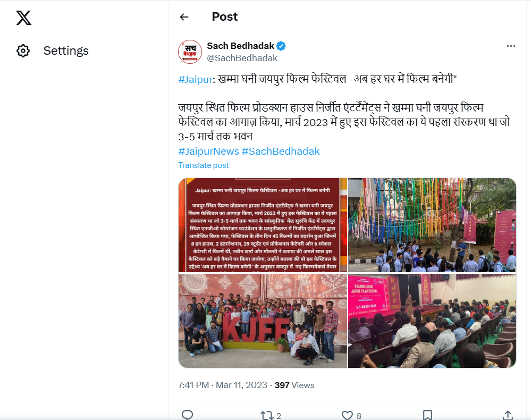Click Translate post link

coord(204,165)
